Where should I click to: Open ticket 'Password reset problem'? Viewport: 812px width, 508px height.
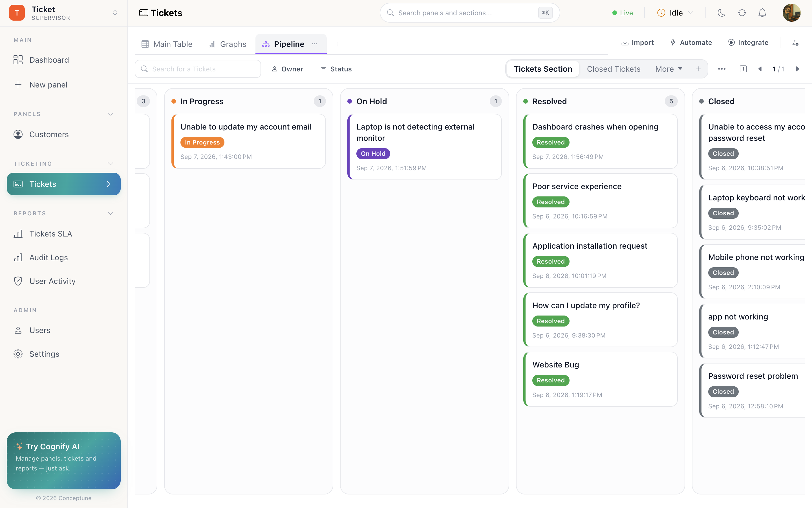(x=752, y=390)
